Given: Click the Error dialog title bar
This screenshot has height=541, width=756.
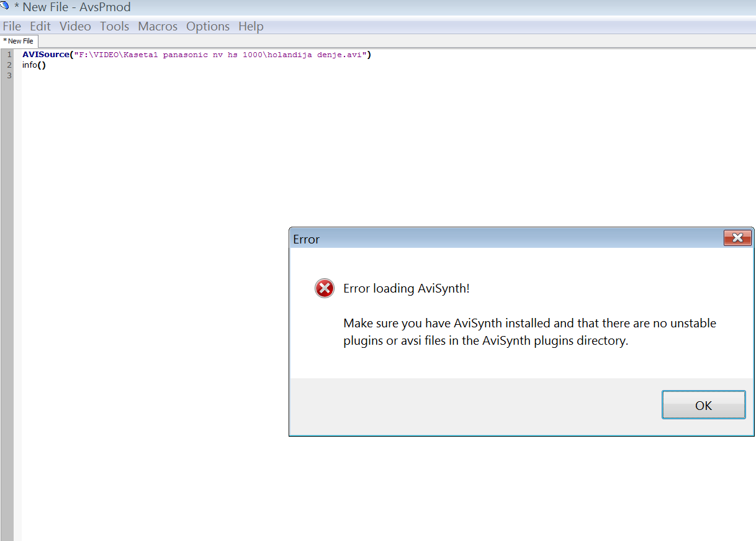Looking at the screenshot, I should click(x=506, y=239).
